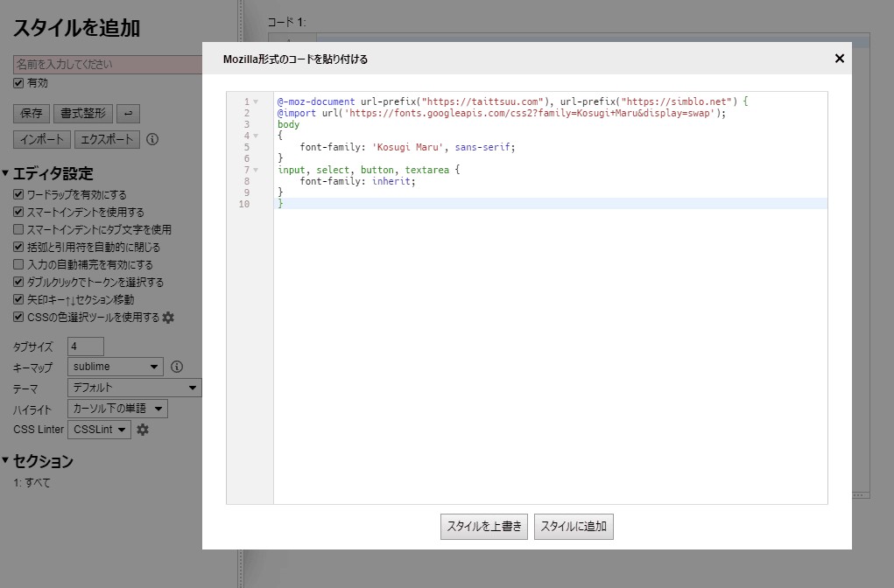Viewport: 894px width, 588px height.
Task: Close the Mozilla形式 code paste dialog
Action: tap(839, 59)
